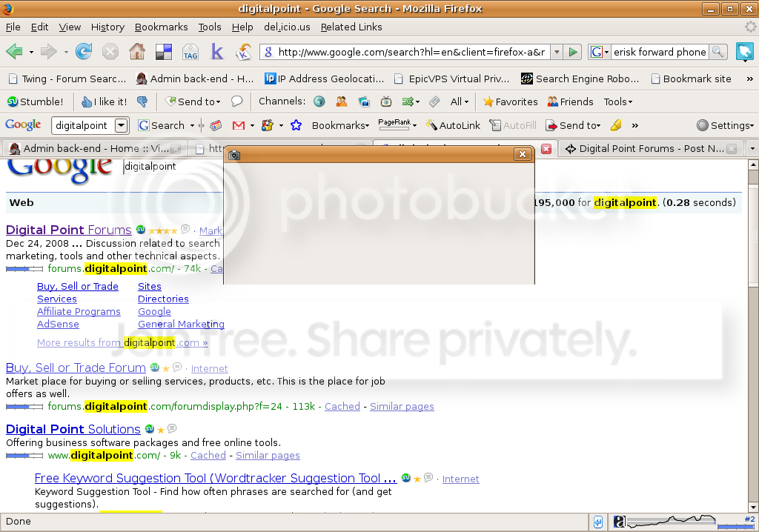Open Digital Point Forums result link
Screen dimensions: 759x532
(x=69, y=230)
